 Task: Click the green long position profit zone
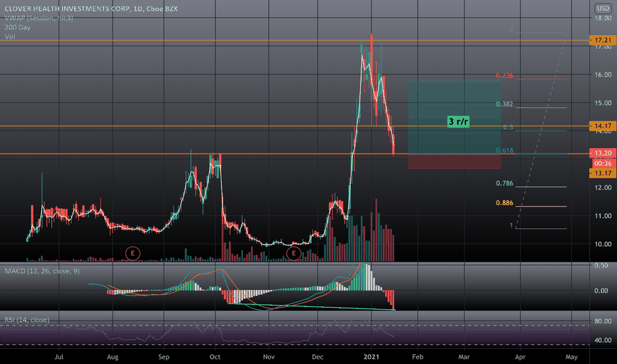[x=455, y=117]
